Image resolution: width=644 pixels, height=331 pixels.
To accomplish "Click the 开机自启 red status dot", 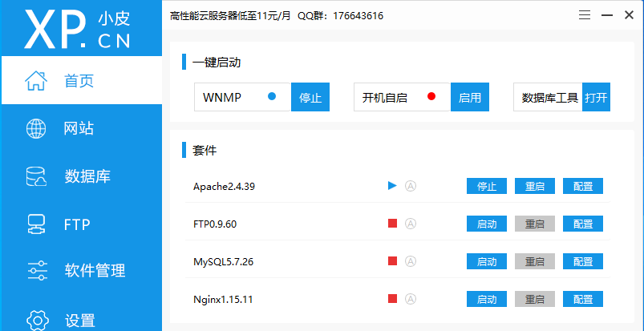I will coord(431,96).
